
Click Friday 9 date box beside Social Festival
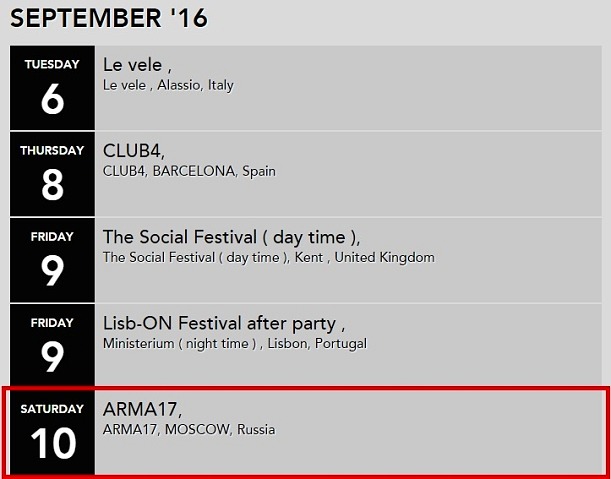click(52, 259)
